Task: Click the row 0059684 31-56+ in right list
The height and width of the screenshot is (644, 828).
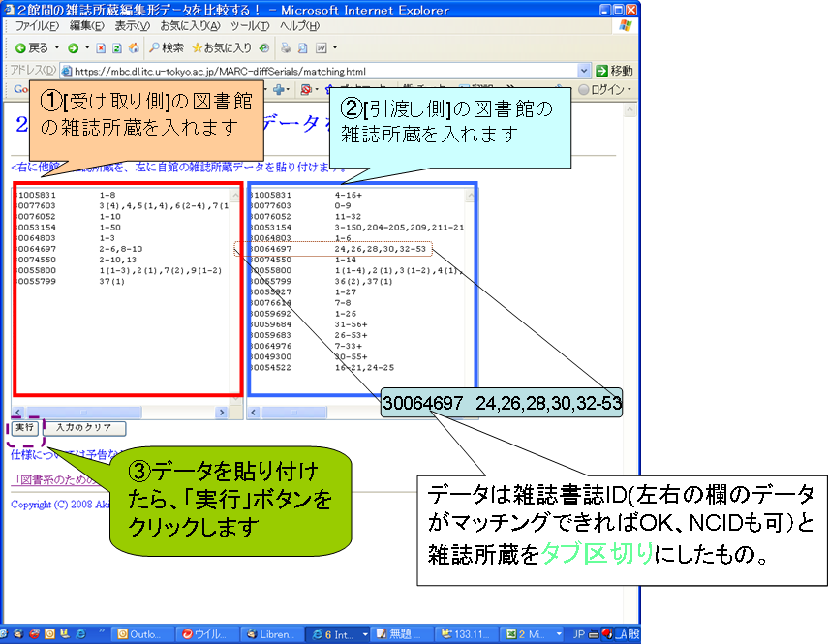Action: pos(310,324)
